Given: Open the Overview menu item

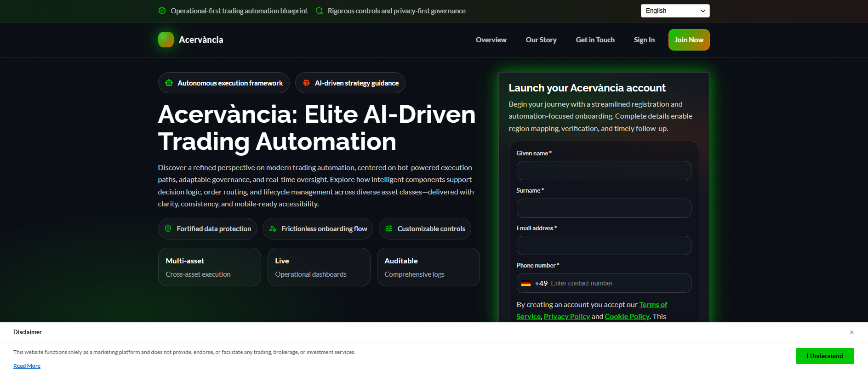Looking at the screenshot, I should pos(491,40).
